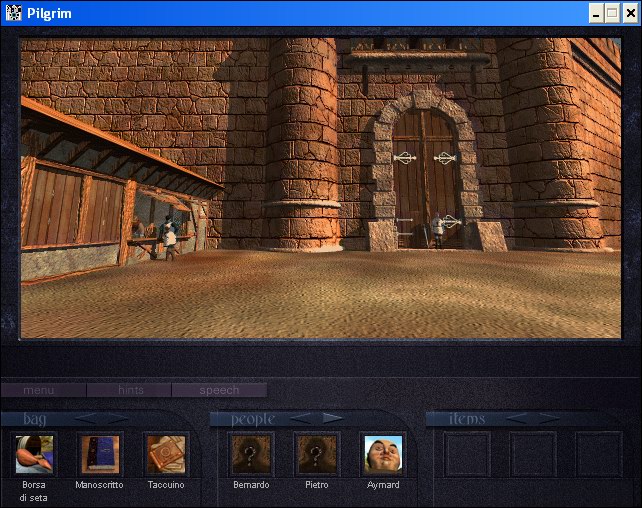Minimize the Pilgrim window
The image size is (642, 508).
[x=596, y=14]
